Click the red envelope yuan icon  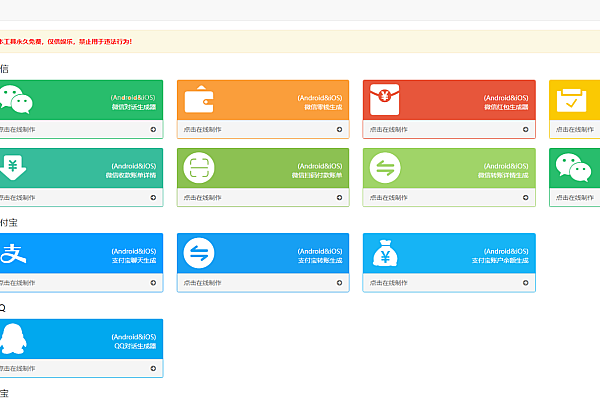[385, 99]
